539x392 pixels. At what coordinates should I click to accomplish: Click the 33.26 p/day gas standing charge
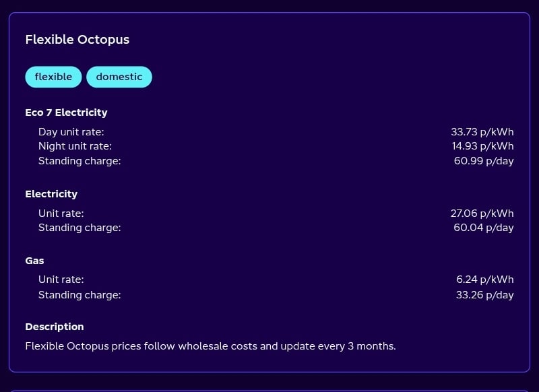pyautogui.click(x=484, y=295)
